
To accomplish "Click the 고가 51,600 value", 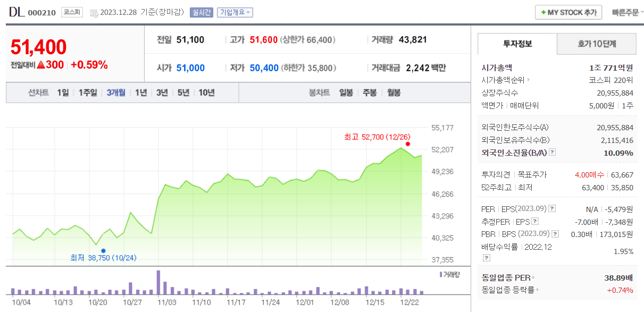I will [x=264, y=39].
